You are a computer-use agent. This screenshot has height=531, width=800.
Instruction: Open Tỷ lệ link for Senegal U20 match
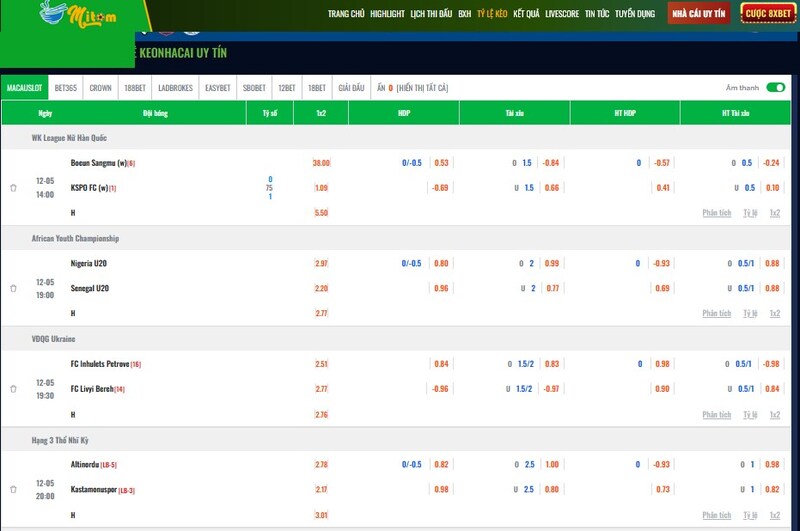tap(750, 313)
